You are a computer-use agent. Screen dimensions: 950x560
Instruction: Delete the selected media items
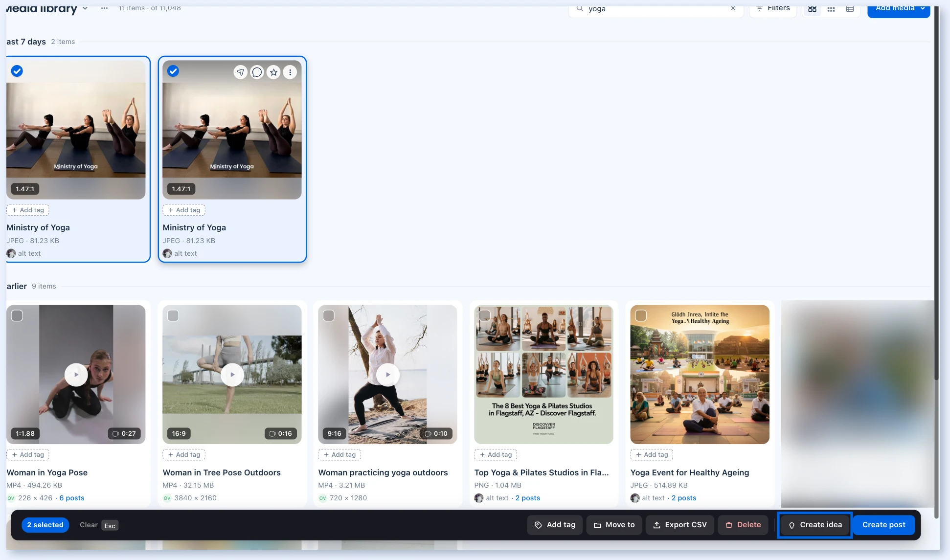[743, 525]
